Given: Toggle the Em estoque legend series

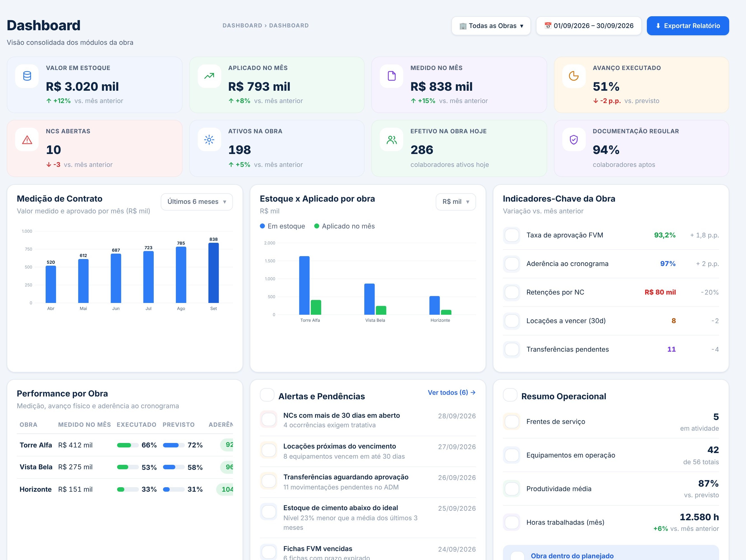Looking at the screenshot, I should click(282, 226).
